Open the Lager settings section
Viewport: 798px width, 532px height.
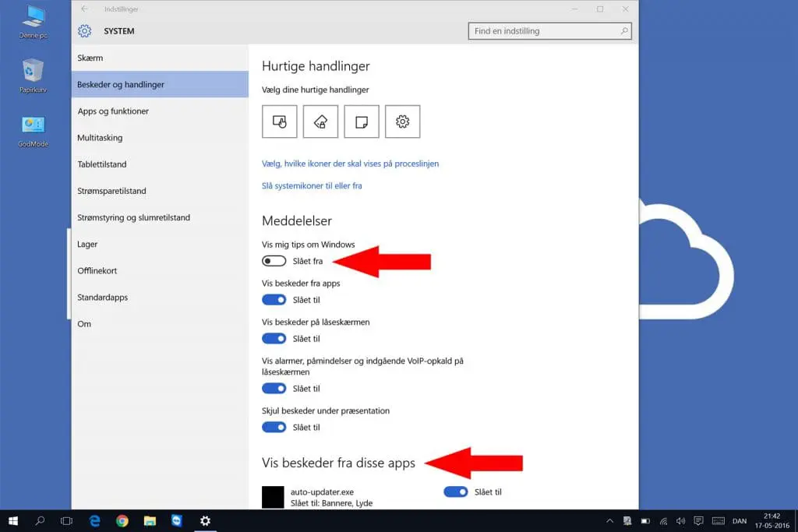[87, 244]
